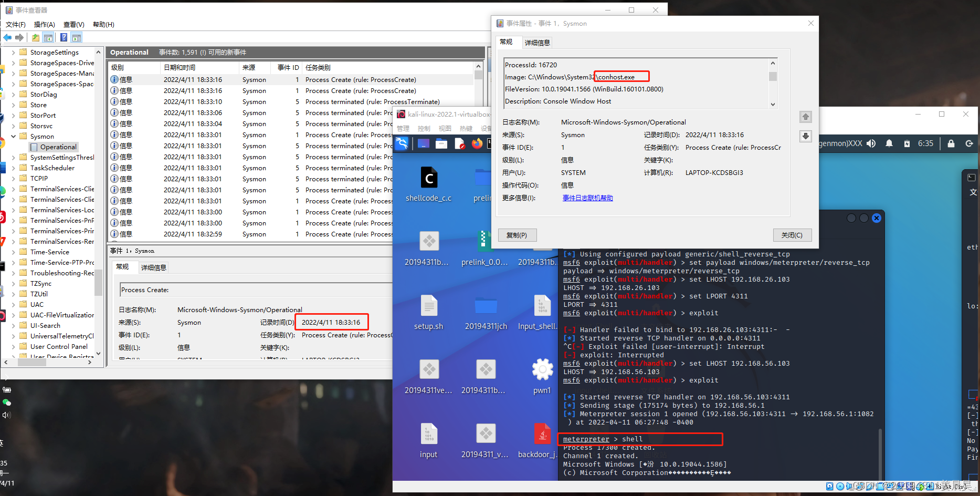The image size is (980, 496).
Task: Select the 18:33:10 Process terminated event row
Action: pos(291,102)
